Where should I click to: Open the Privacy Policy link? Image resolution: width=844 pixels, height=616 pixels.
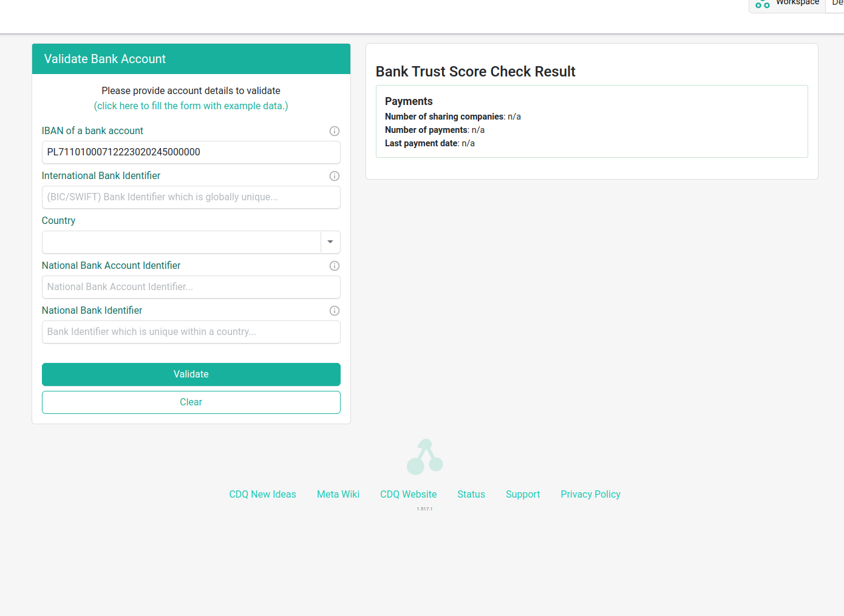[590, 495]
